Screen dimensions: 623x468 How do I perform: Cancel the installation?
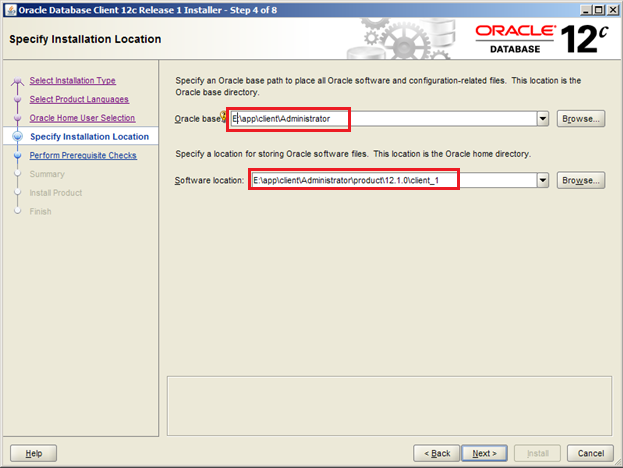[590, 453]
